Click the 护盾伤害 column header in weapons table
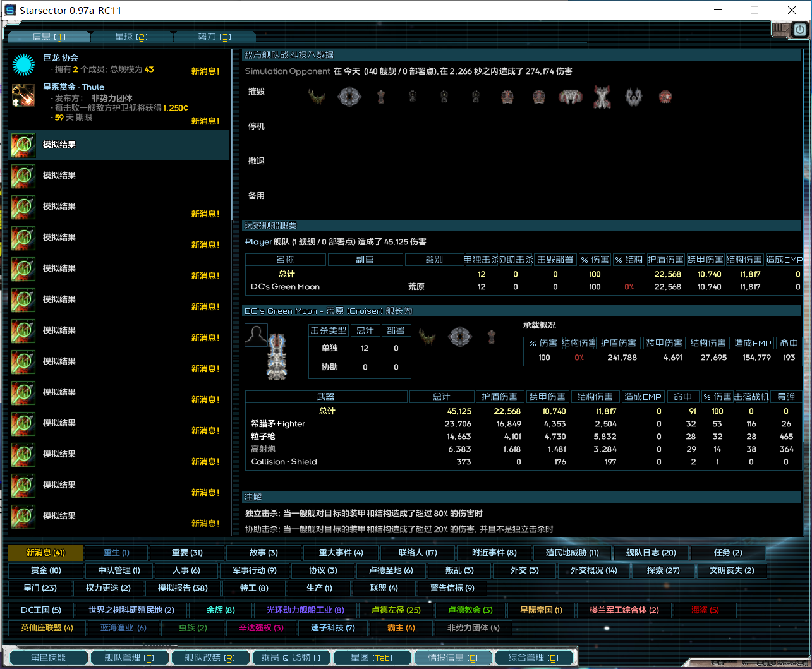Viewport: 812px width, 669px height. coord(500,397)
